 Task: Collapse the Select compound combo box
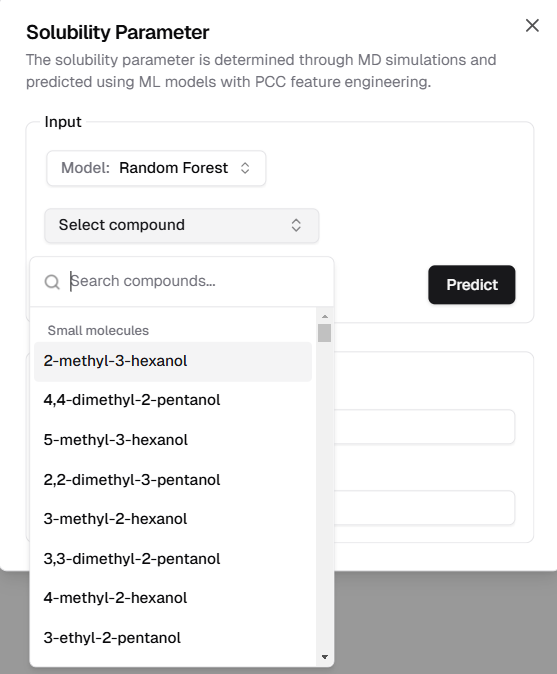click(182, 225)
